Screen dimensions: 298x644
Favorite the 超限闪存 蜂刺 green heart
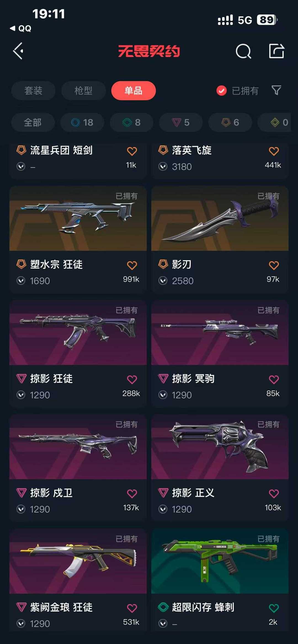(274, 608)
